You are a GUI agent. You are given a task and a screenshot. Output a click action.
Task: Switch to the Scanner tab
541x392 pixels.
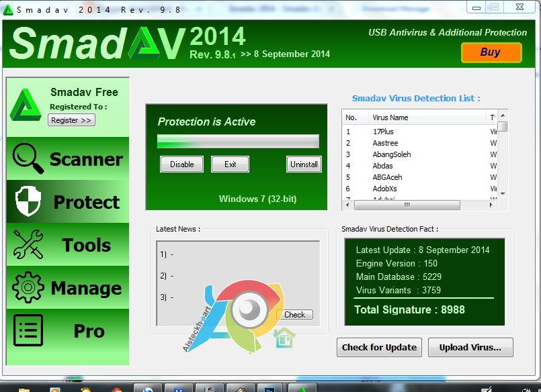68,158
